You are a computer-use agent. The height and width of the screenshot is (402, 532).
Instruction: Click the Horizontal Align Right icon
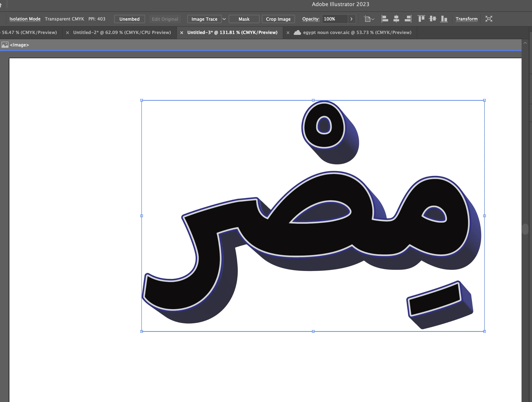pos(408,19)
